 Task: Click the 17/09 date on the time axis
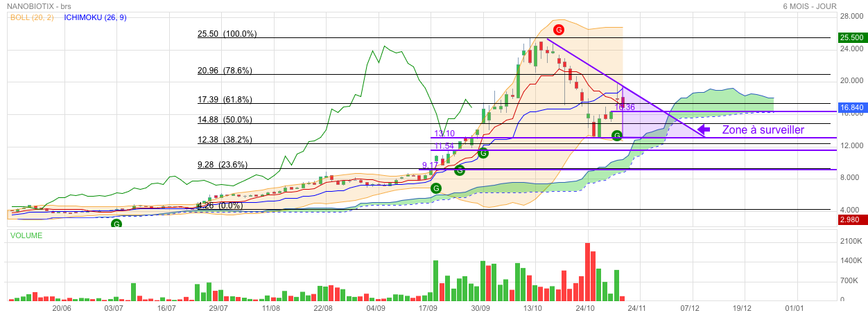[428, 307]
